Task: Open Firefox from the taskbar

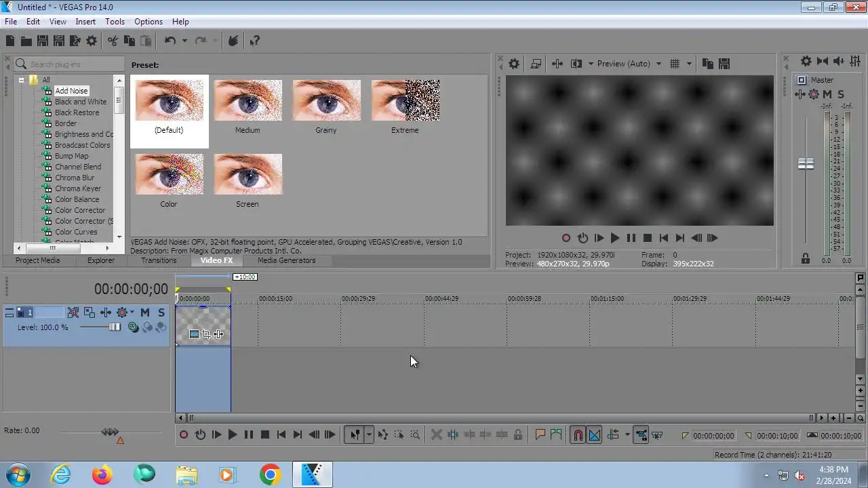Action: click(102, 475)
